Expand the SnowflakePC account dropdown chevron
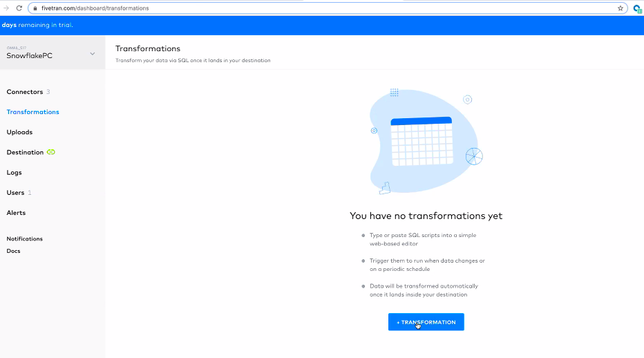Screen dimensions: 644x358 coord(93,54)
